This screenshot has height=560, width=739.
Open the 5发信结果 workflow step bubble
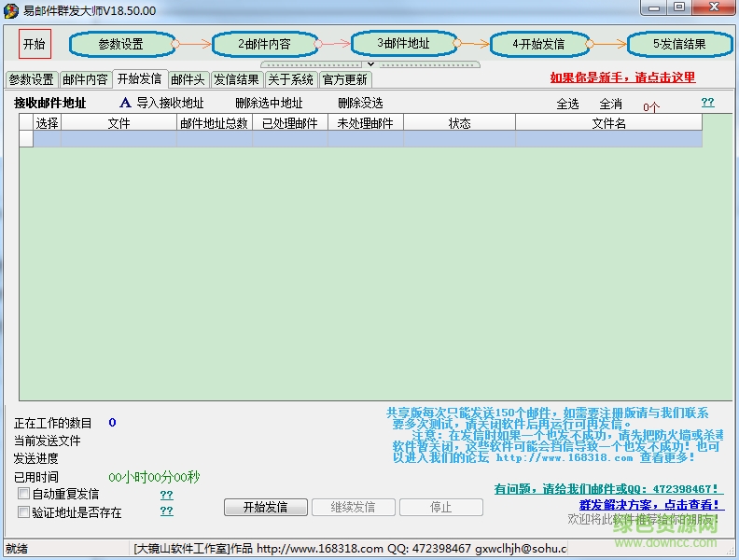click(679, 44)
